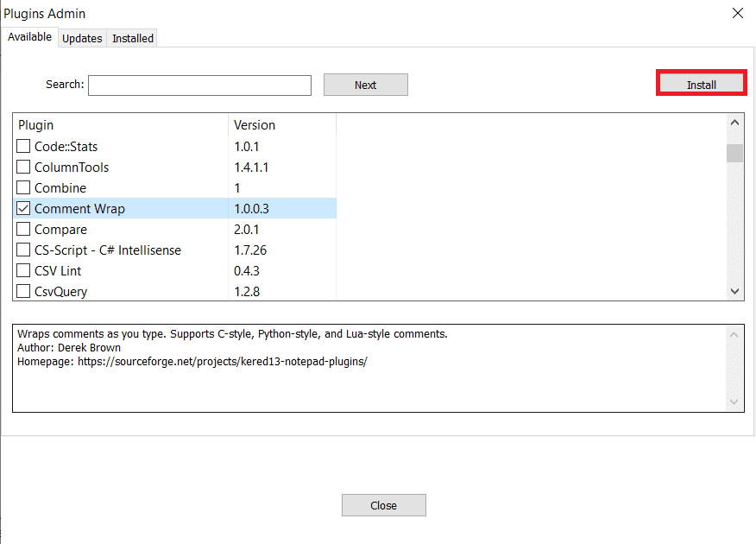The width and height of the screenshot is (756, 544).
Task: Switch to the Installed tab
Action: point(132,38)
